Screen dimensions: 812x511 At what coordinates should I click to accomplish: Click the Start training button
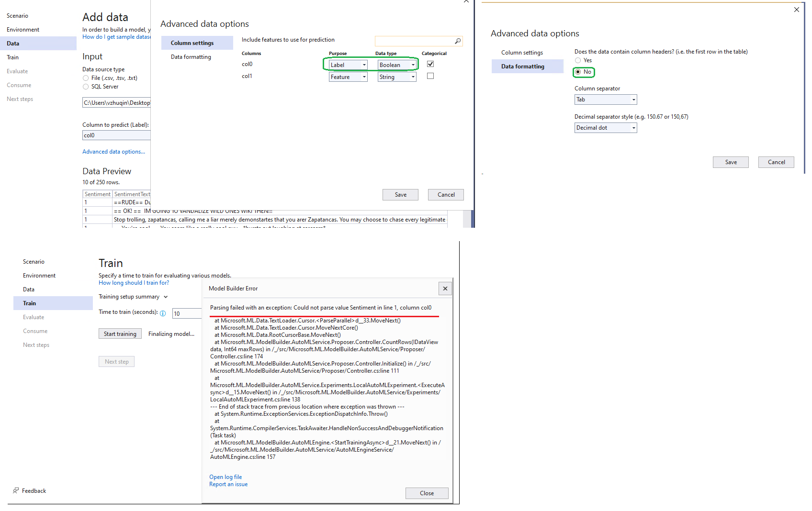(x=120, y=333)
